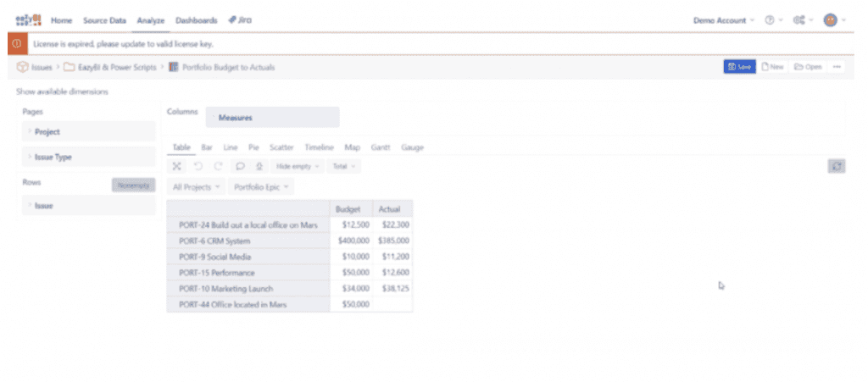Select row PORT-9 Social Media
The image size is (868, 382).
[248, 257]
